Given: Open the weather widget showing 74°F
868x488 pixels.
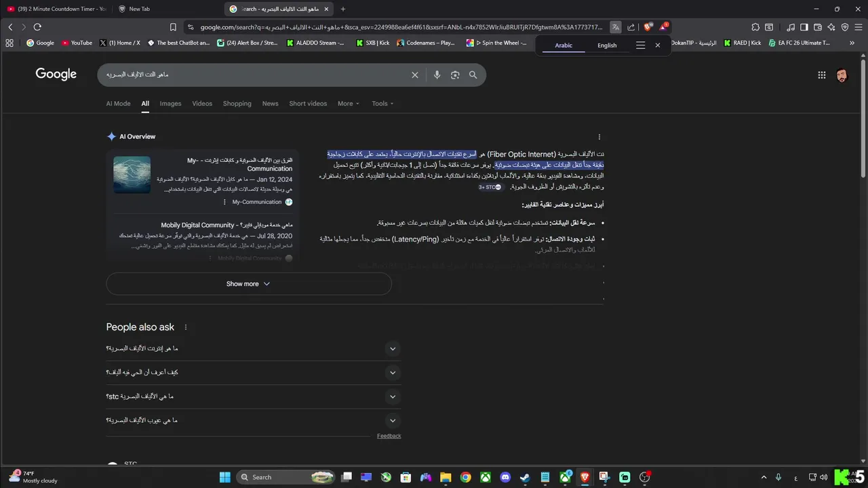Looking at the screenshot, I should pyautogui.click(x=34, y=477).
